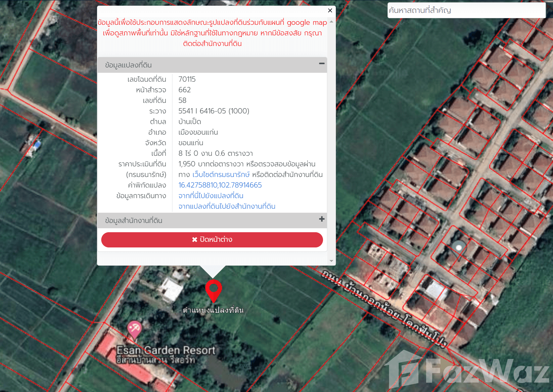Viewport: 553px width, 392px height.
Task: Open the parcel coordinates link 16.42758810,102.78914665
Action: coord(220,185)
